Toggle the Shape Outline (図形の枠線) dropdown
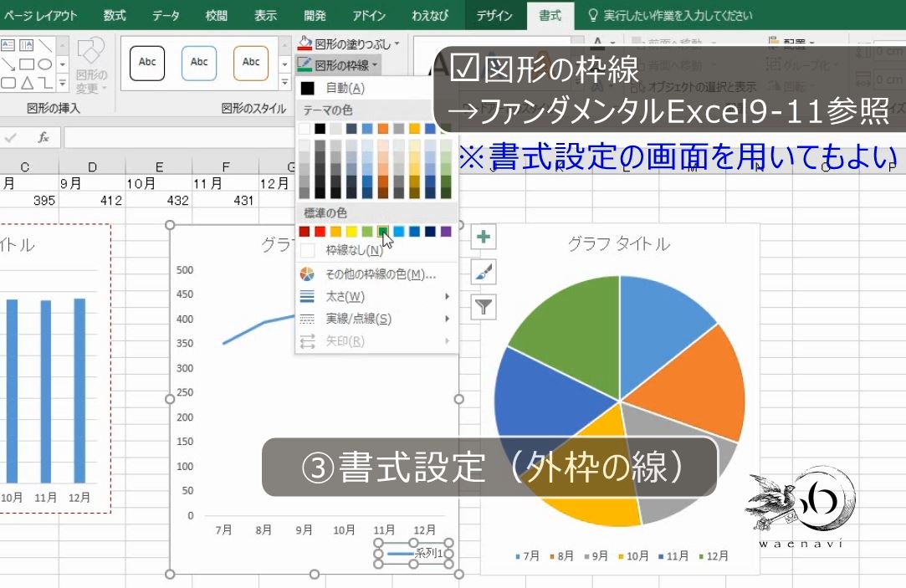 (x=337, y=65)
